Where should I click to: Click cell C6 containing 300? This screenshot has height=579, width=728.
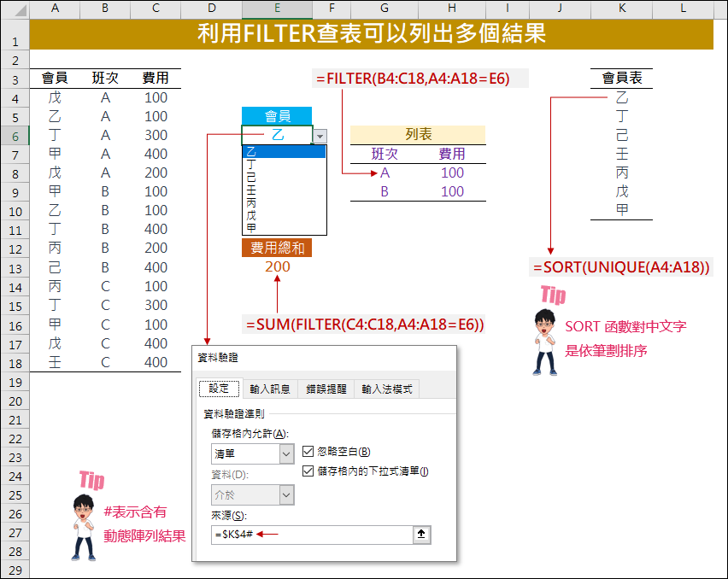[156, 135]
